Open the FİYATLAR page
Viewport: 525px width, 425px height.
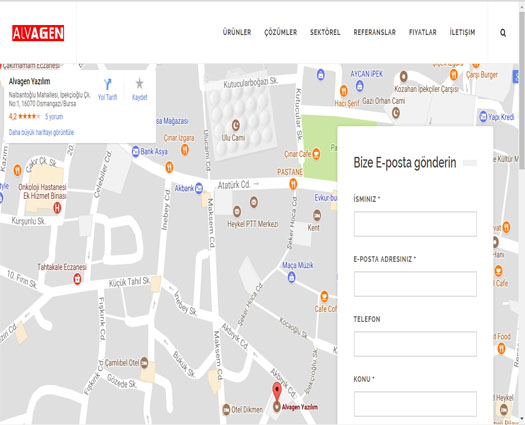pos(423,32)
